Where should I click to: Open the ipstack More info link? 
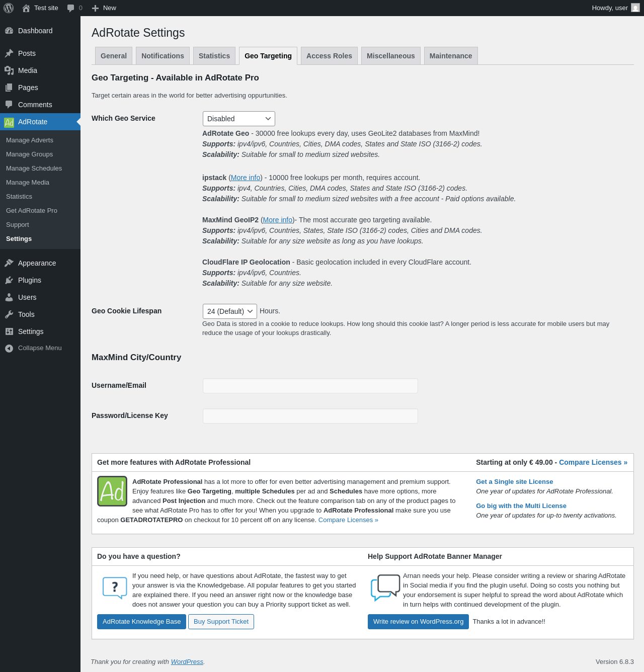point(246,178)
